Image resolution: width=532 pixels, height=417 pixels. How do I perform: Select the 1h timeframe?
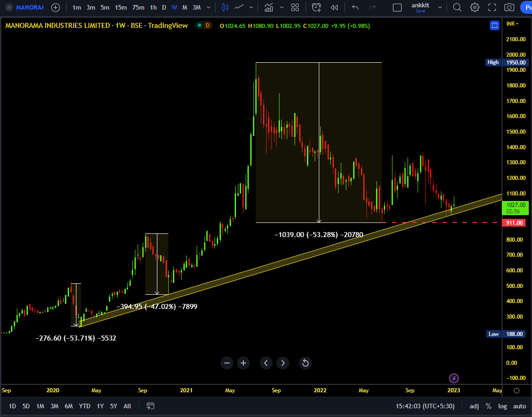point(153,7)
